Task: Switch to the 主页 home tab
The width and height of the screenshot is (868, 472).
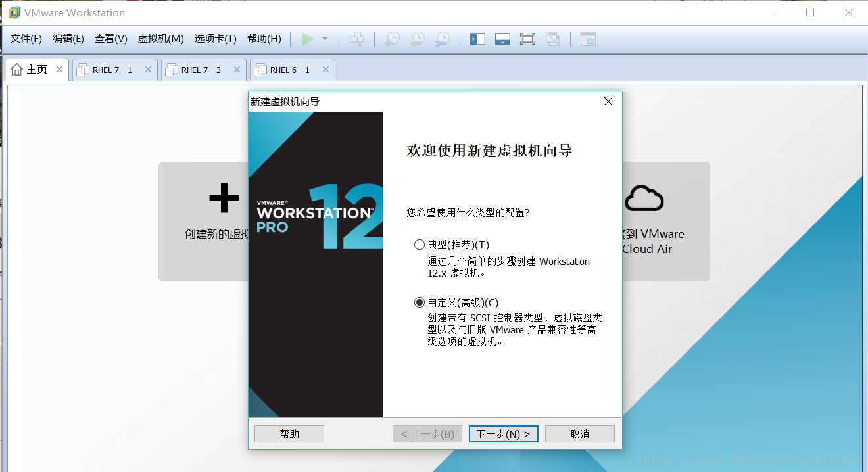Action: [x=37, y=70]
